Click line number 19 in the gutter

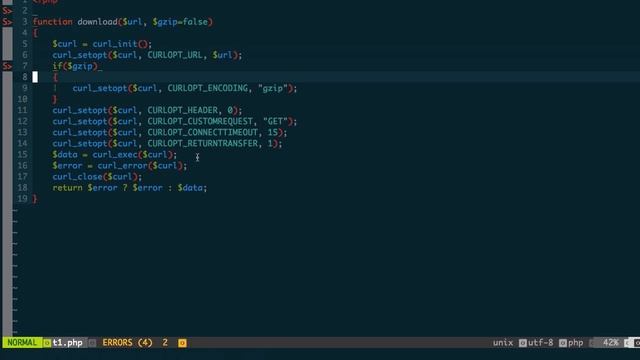(x=22, y=198)
